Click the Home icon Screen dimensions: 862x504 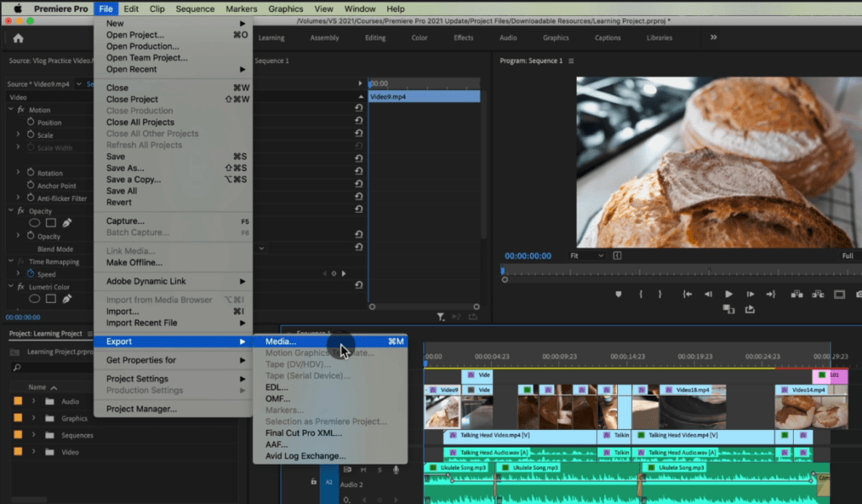[19, 39]
